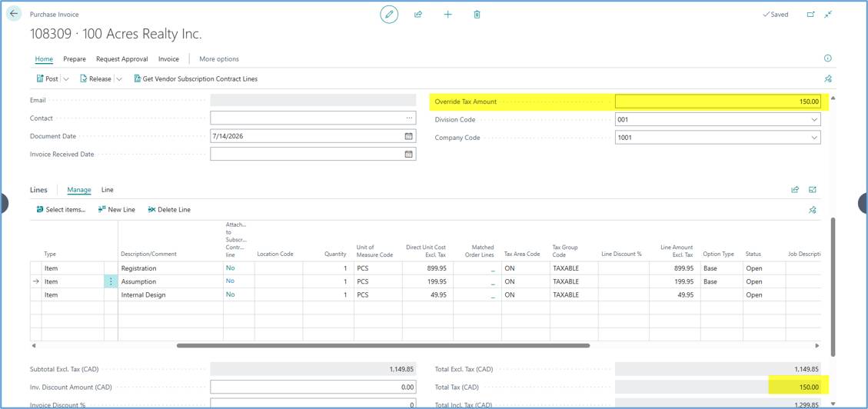Image resolution: width=868 pixels, height=409 pixels.
Task: Open Document Date calendar picker
Action: [x=408, y=136]
